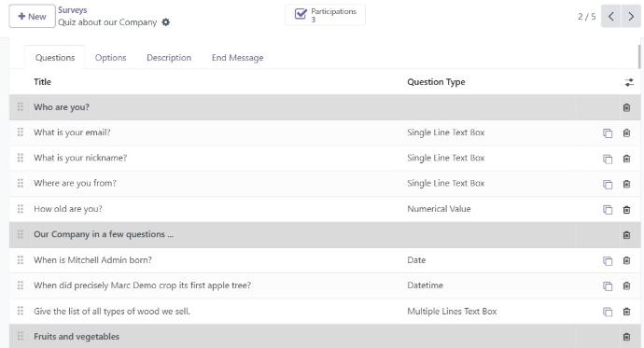This screenshot has height=348, width=644.
Task: Delete the types of wood question
Action: (626, 312)
